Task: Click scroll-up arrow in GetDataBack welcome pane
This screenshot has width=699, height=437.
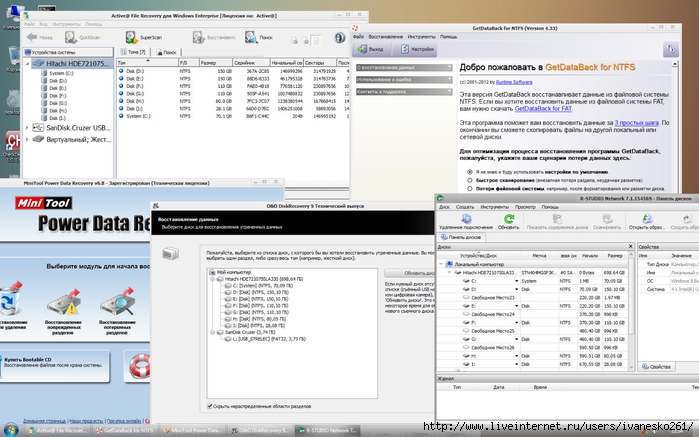Action: pos(674,64)
